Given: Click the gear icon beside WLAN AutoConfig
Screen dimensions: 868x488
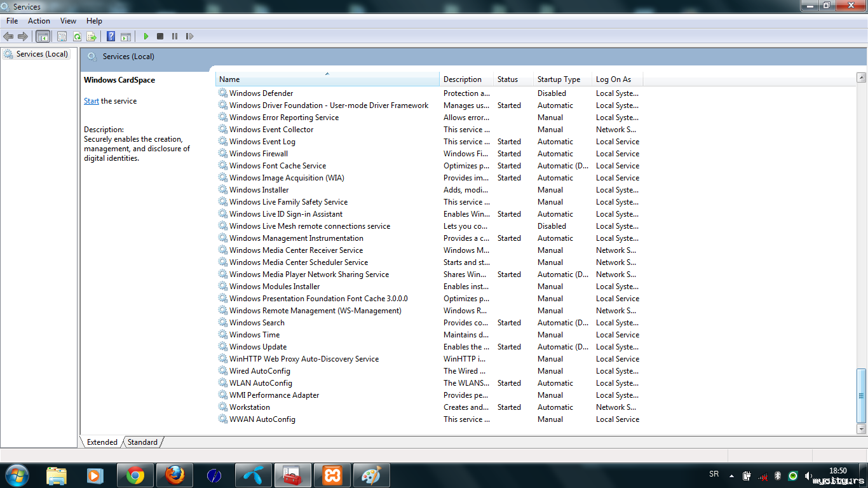Looking at the screenshot, I should (223, 383).
